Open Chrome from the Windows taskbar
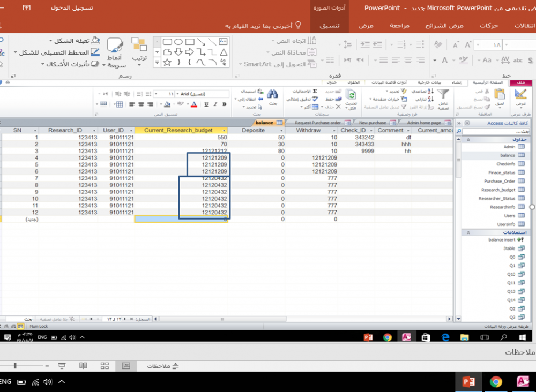 [x=496, y=382]
